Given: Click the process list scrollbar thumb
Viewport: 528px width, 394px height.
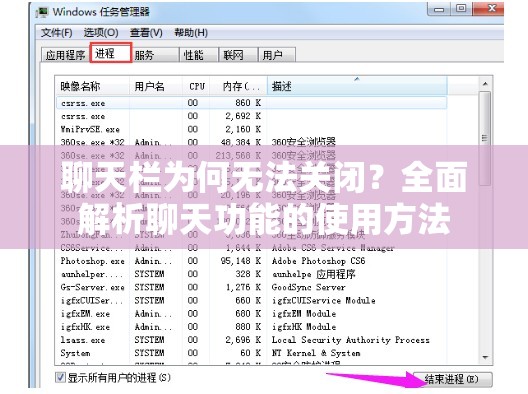Looking at the screenshot, I should click(x=485, y=138).
